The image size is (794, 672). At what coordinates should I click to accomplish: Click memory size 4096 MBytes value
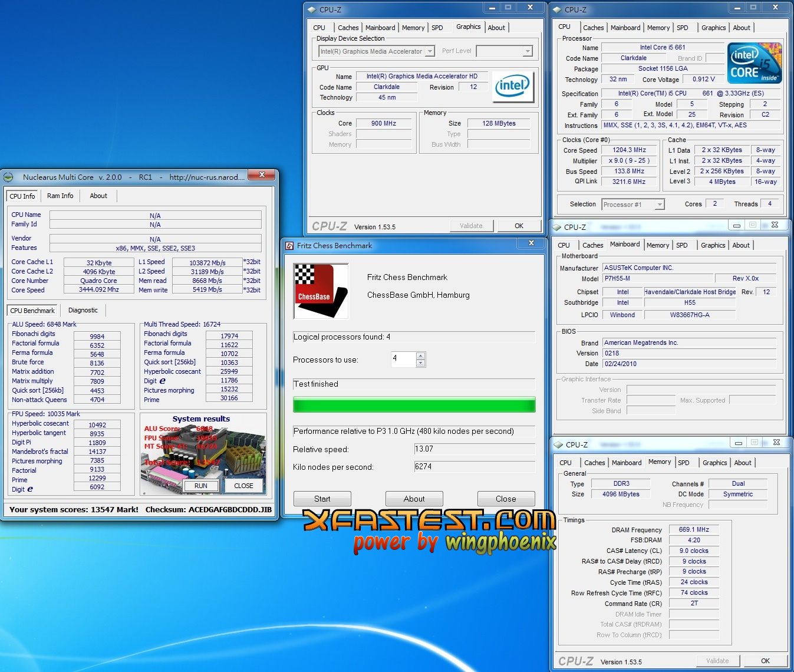pos(621,494)
